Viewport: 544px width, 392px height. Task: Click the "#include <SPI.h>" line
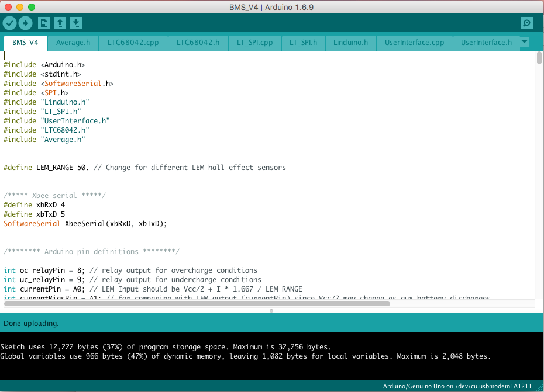[x=36, y=93]
